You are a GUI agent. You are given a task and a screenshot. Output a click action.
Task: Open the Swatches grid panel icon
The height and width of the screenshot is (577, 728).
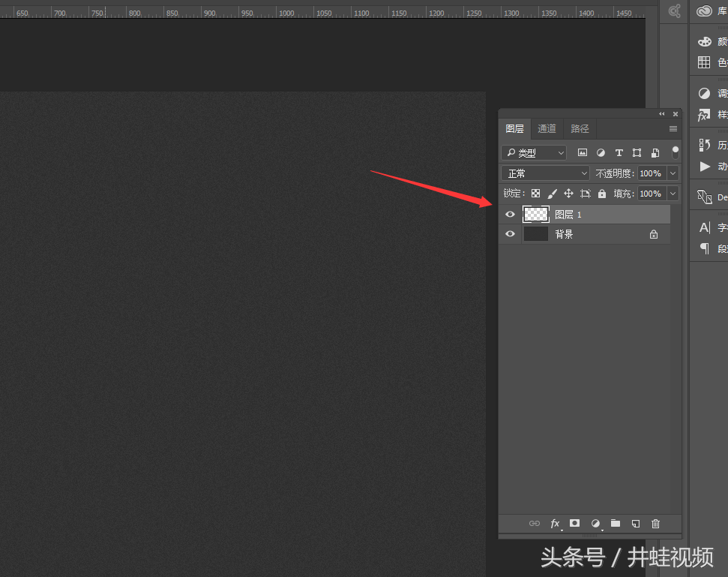pyautogui.click(x=704, y=62)
